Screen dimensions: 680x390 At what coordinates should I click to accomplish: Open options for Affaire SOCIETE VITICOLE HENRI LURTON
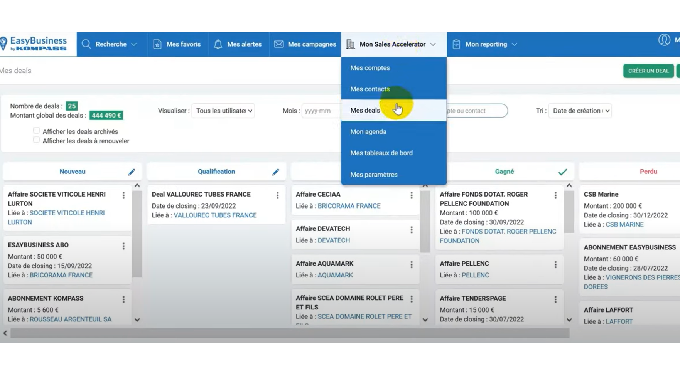[124, 196]
